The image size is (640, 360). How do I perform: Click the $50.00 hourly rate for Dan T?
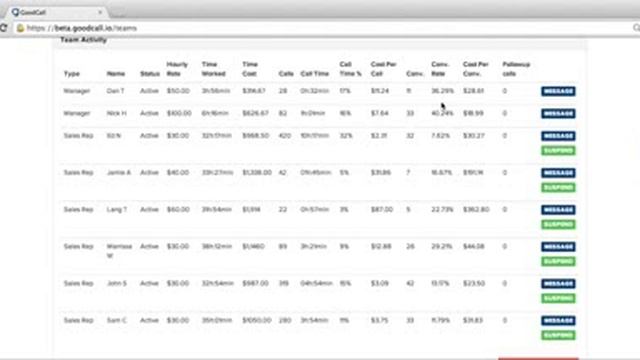click(x=178, y=91)
